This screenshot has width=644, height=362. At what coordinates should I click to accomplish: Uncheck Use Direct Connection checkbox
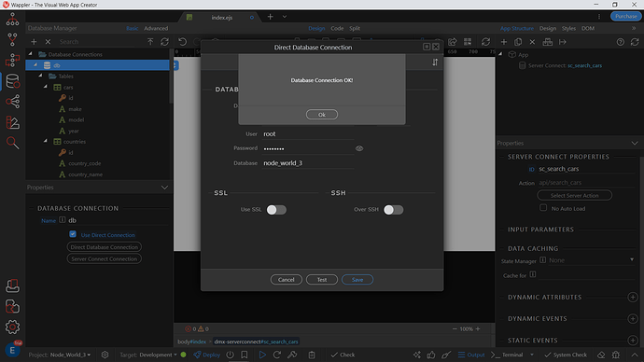[x=73, y=234]
